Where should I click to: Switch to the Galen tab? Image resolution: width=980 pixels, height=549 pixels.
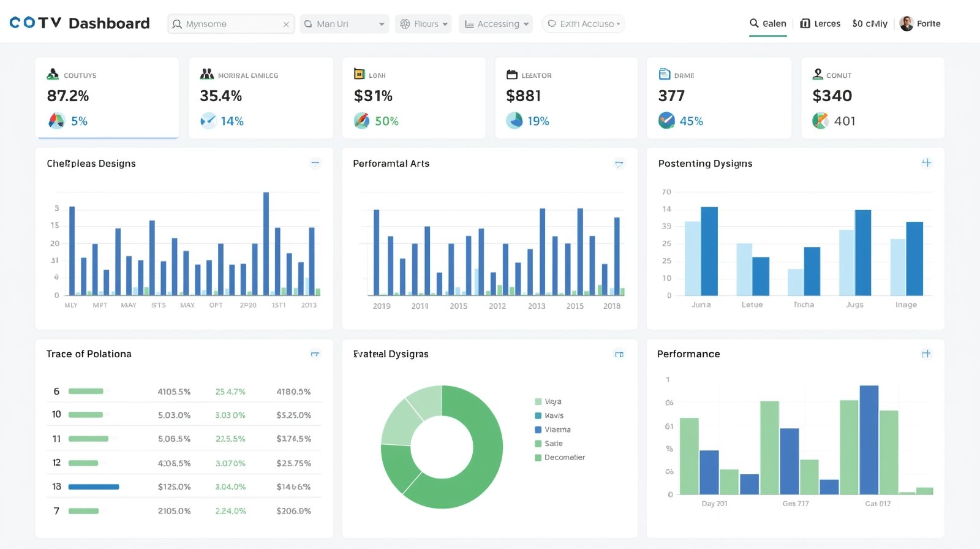(768, 24)
